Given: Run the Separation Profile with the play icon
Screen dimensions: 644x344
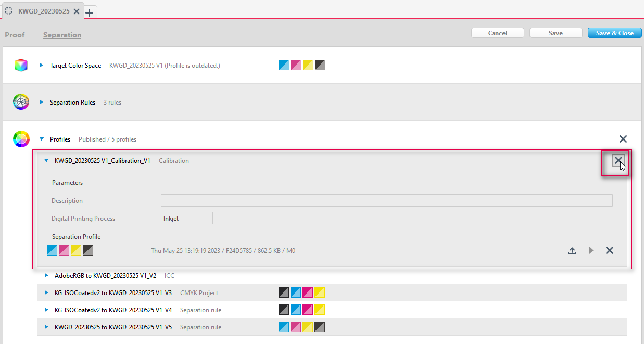Looking at the screenshot, I should pos(591,250).
